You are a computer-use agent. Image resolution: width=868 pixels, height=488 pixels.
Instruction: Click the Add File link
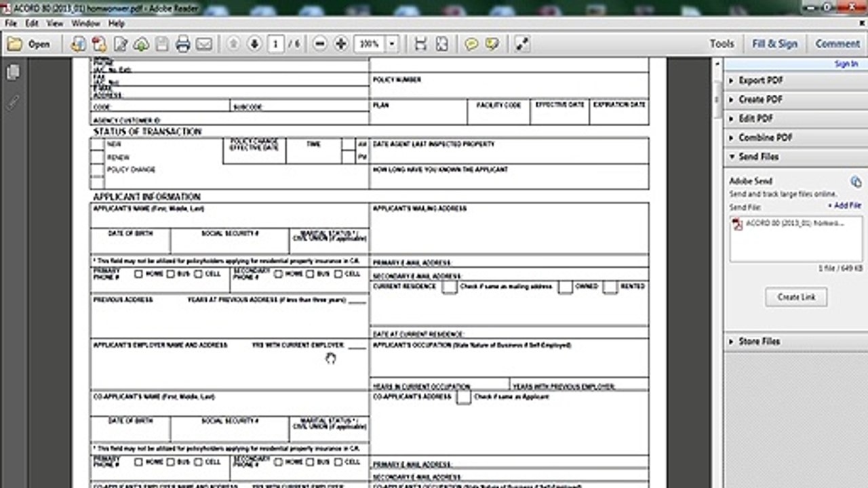pos(845,205)
